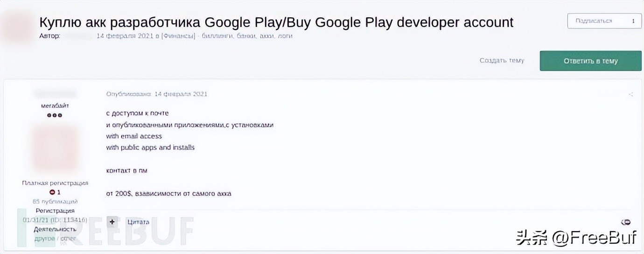This screenshot has height=254, width=644.
Task: Click the text 'контакт в пм'
Action: (126, 171)
